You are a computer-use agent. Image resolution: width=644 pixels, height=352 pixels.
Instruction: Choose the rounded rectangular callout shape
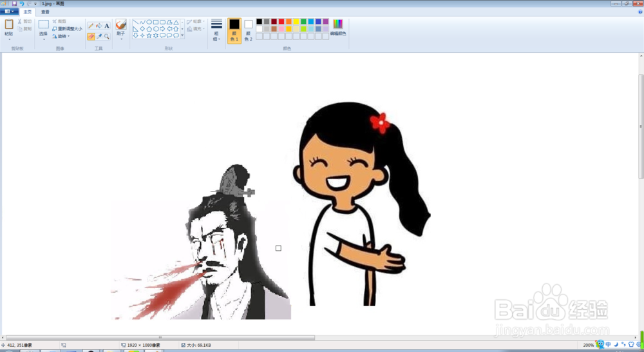163,35
